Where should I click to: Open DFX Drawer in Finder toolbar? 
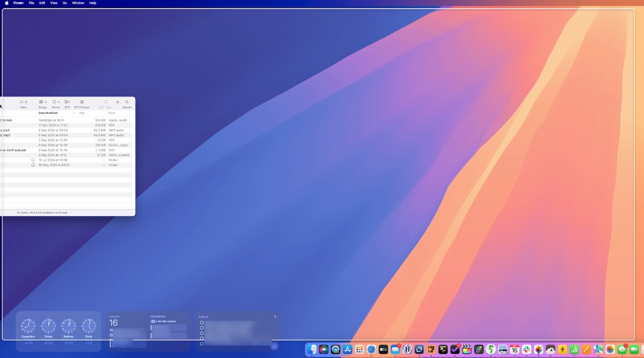click(82, 102)
